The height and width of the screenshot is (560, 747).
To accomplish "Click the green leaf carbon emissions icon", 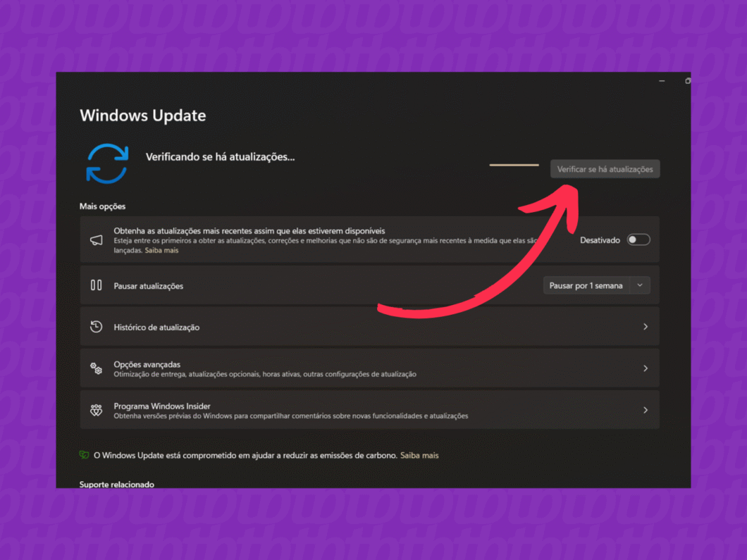I will (85, 455).
